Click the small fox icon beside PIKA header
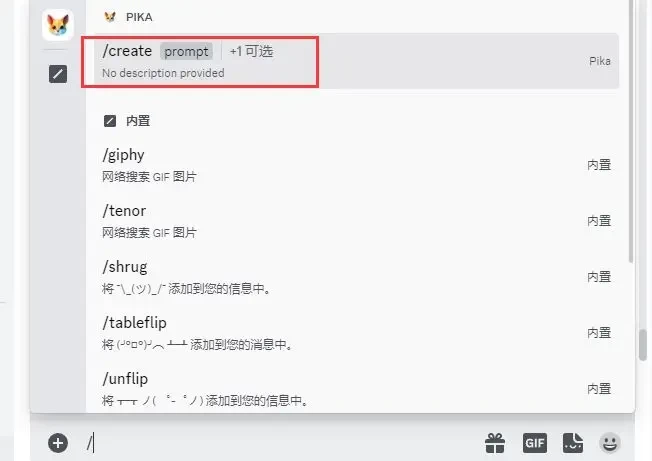The height and width of the screenshot is (461, 652). click(x=110, y=17)
